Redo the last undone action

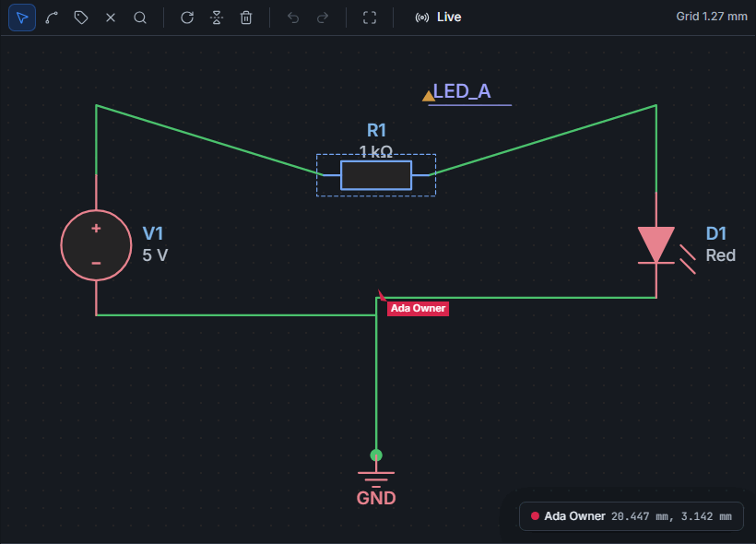323,18
